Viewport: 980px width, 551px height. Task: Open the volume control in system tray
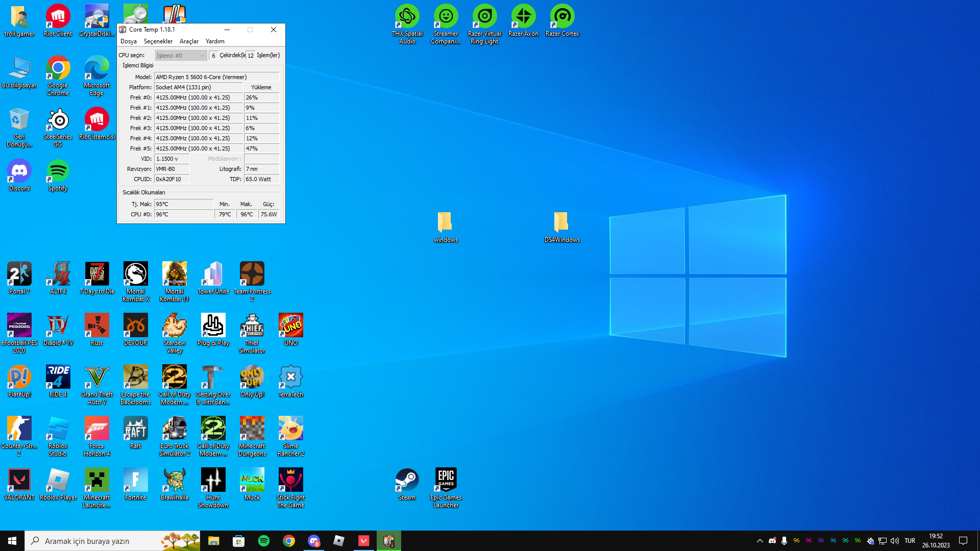(x=894, y=541)
